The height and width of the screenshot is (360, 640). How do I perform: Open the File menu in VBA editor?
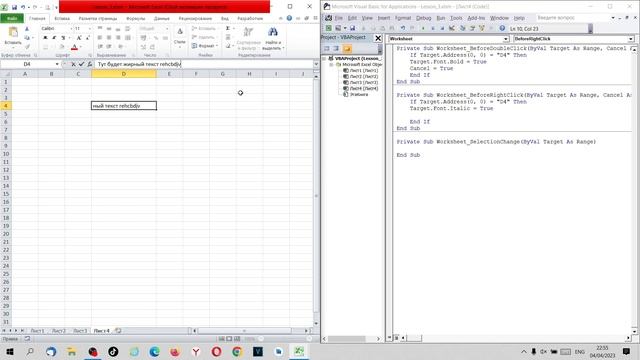click(x=339, y=18)
